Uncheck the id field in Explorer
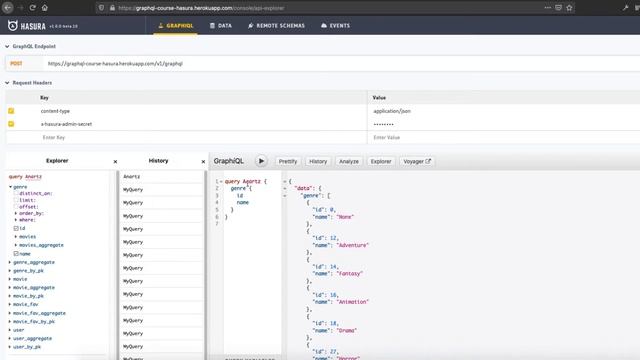The height and width of the screenshot is (360, 640). click(16, 228)
